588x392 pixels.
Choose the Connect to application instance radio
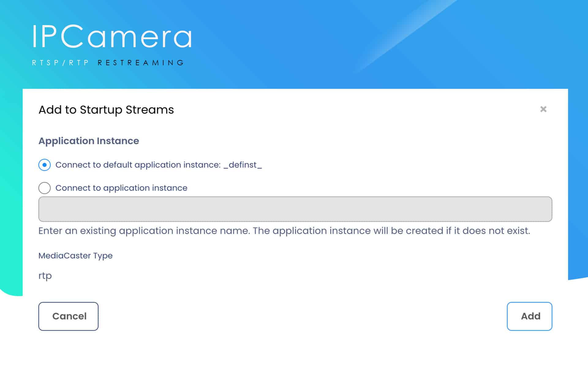click(44, 188)
